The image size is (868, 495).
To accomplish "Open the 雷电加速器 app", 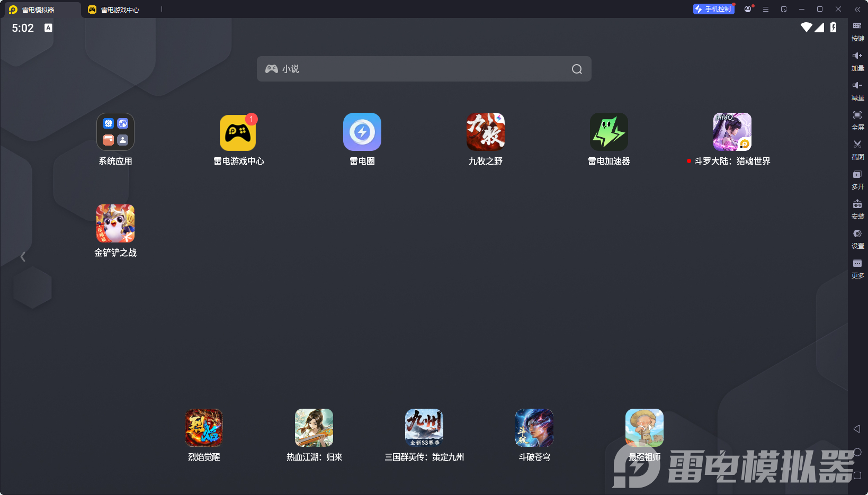I will pos(609,132).
